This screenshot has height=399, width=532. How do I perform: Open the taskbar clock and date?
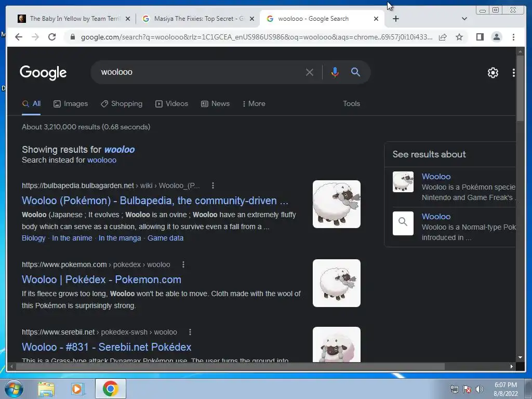pos(506,389)
